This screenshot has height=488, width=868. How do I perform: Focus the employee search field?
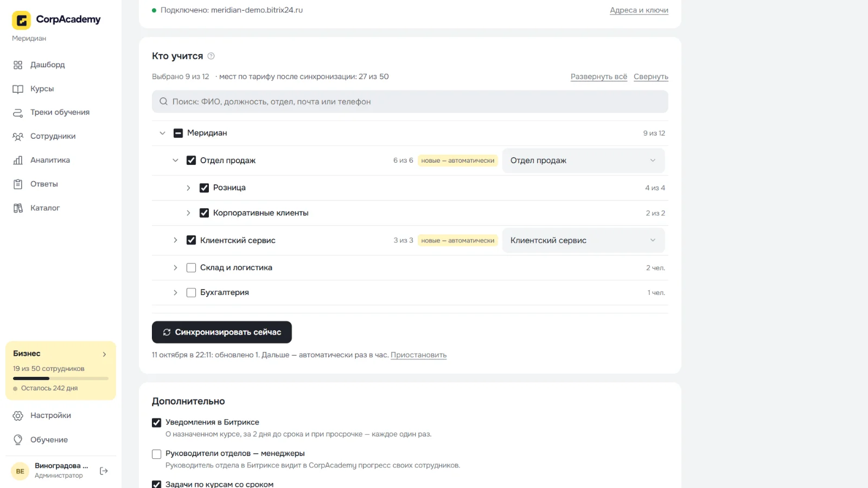(x=410, y=102)
